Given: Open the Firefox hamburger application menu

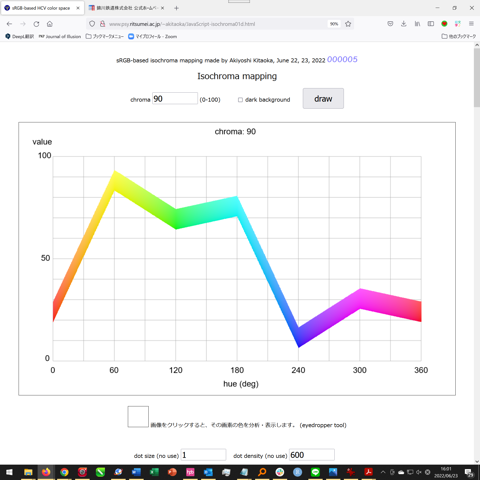Looking at the screenshot, I should [x=471, y=24].
